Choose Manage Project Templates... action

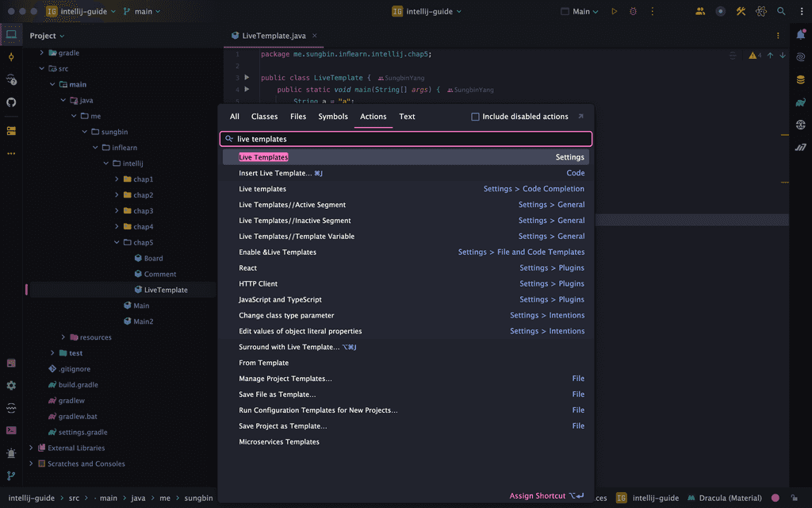pos(406,379)
